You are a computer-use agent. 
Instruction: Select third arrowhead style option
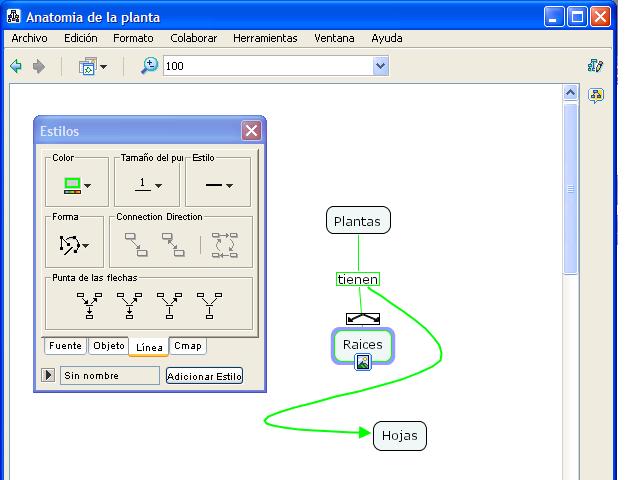point(169,304)
